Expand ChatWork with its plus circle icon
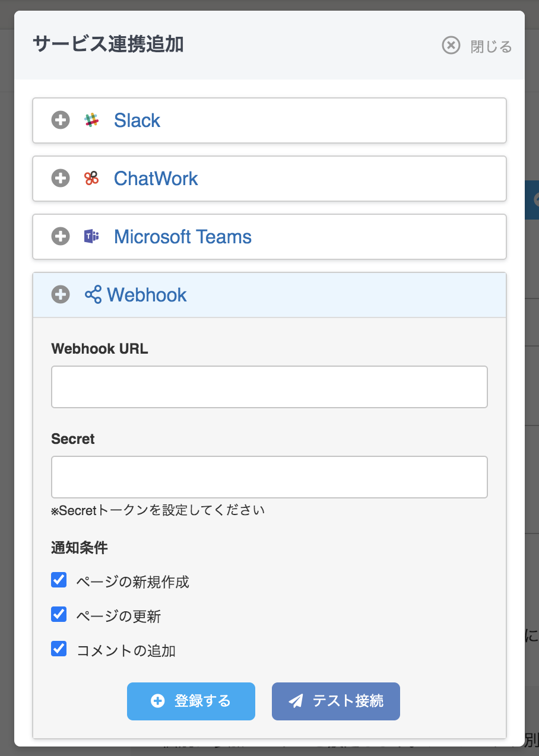This screenshot has height=756, width=539. tap(61, 179)
